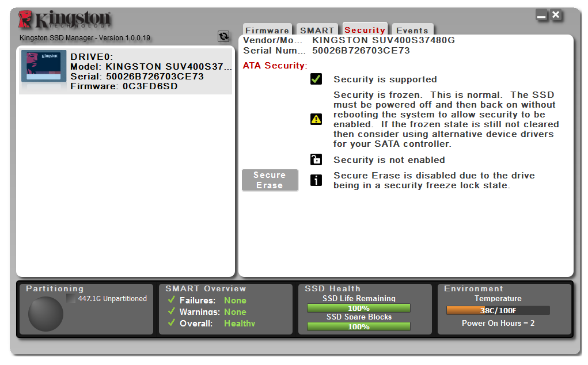Click the SSD Health panel heading

point(333,288)
